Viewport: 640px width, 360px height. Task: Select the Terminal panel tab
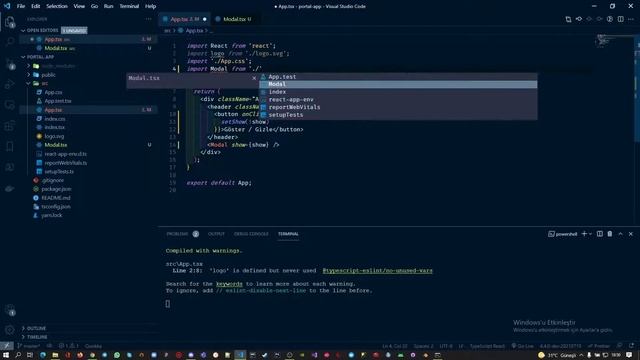point(288,234)
